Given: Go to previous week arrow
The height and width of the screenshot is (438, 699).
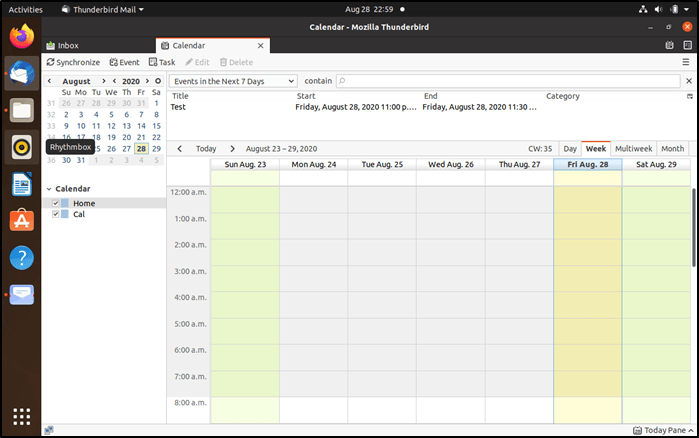Looking at the screenshot, I should [180, 149].
